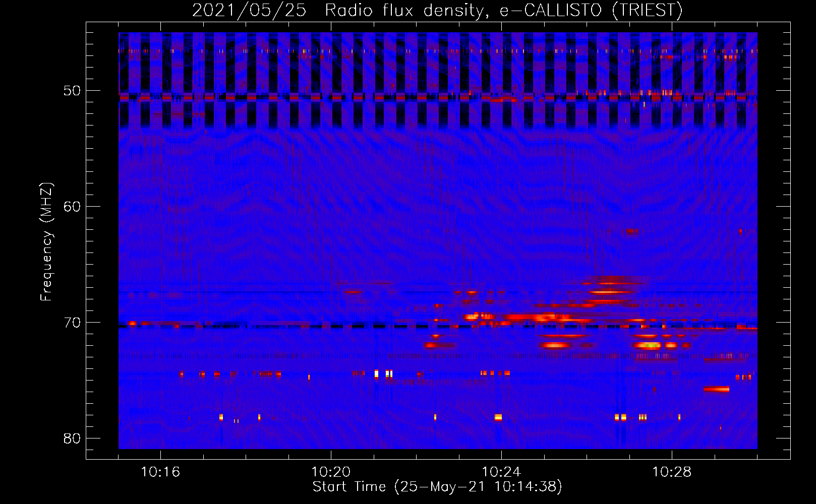The height and width of the screenshot is (504, 816).
Task: Click the 50 frequency tick label
Action: pos(73,91)
